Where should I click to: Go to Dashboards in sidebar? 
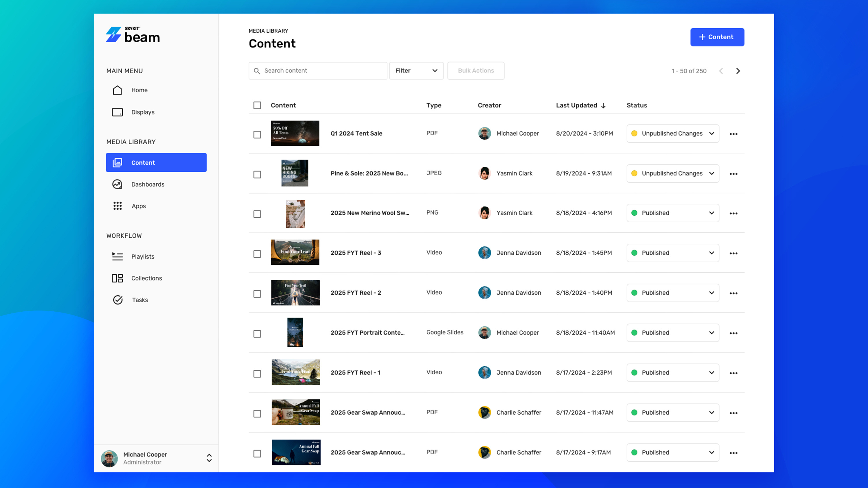pyautogui.click(x=156, y=184)
